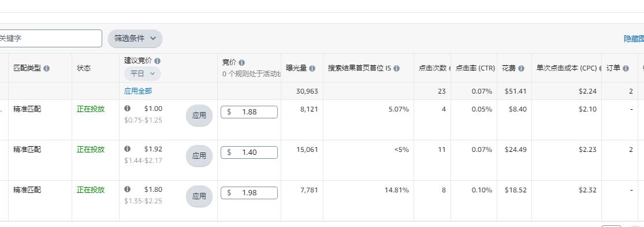Viewport: 644px width, 227px height.
Task: Apply the $1.80 suggested bid
Action: tap(199, 196)
